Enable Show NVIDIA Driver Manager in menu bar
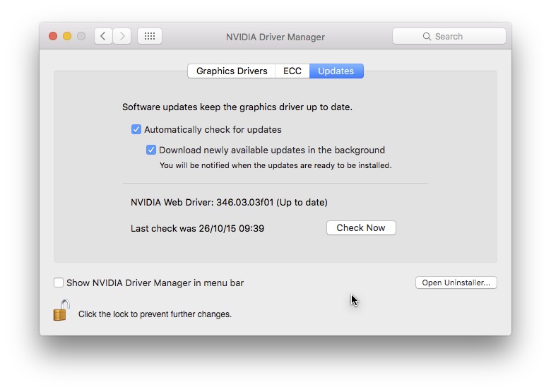Image resolution: width=551 pixels, height=392 pixels. coord(59,283)
